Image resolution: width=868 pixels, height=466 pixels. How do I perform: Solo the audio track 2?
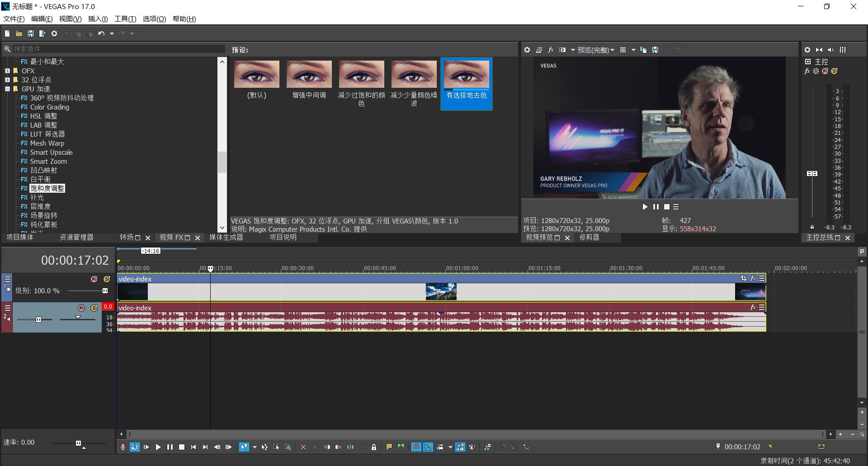point(94,308)
